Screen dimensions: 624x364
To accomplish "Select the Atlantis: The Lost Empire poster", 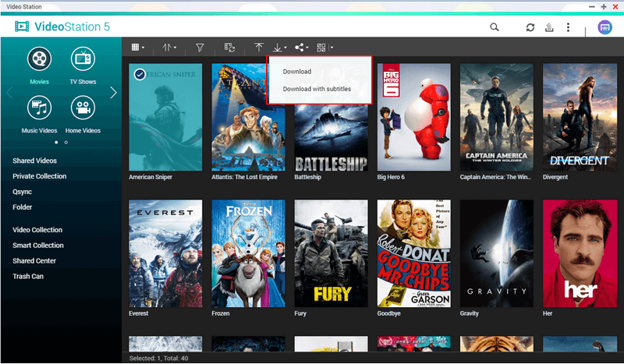I will click(x=248, y=118).
